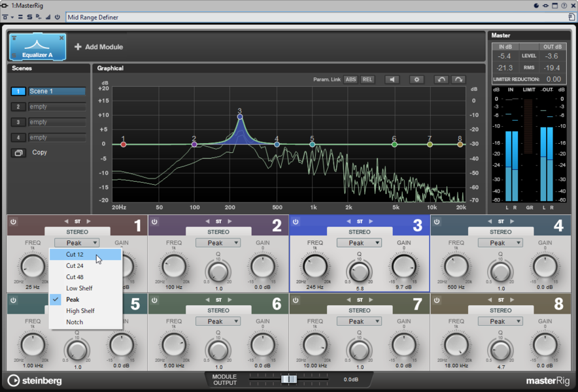Image resolution: width=578 pixels, height=392 pixels.
Task: Click the speaker listen icon
Action: (x=392, y=80)
